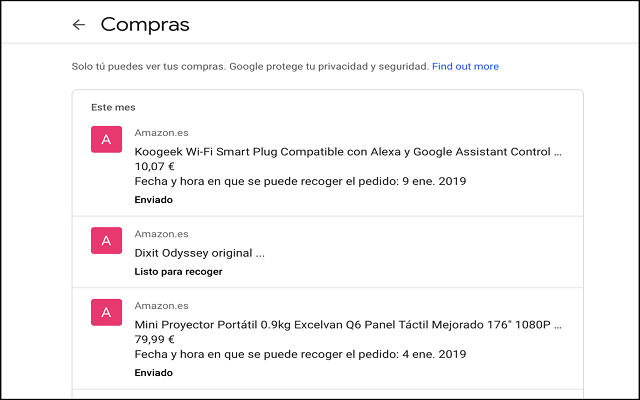Open the Find out more link
Image resolution: width=640 pixels, height=400 pixels.
[x=465, y=66]
